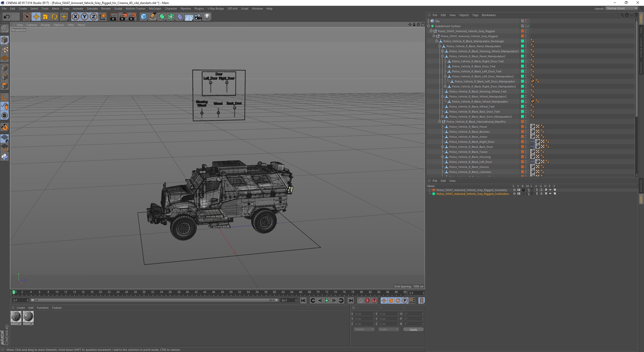
Task: Open the Character menu
Action: pyautogui.click(x=171, y=9)
